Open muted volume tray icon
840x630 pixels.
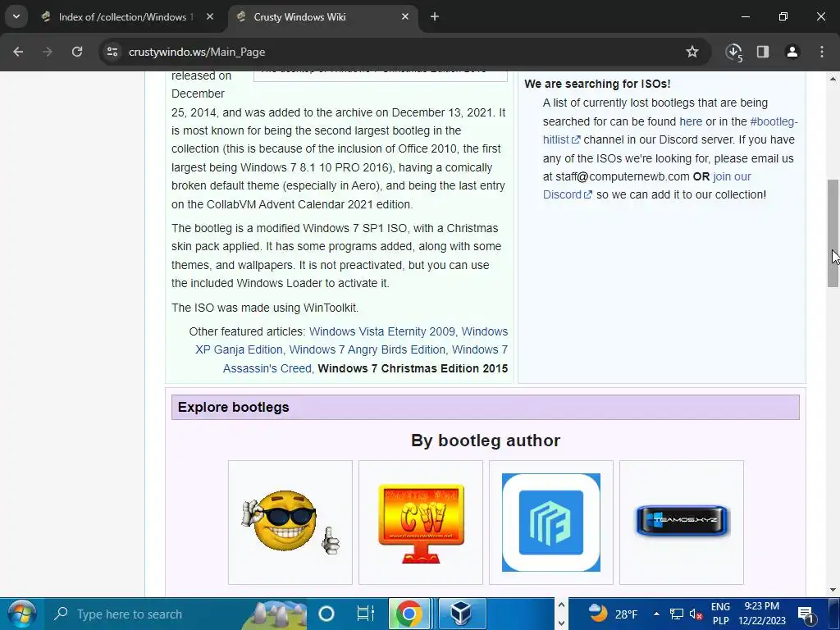coord(696,614)
